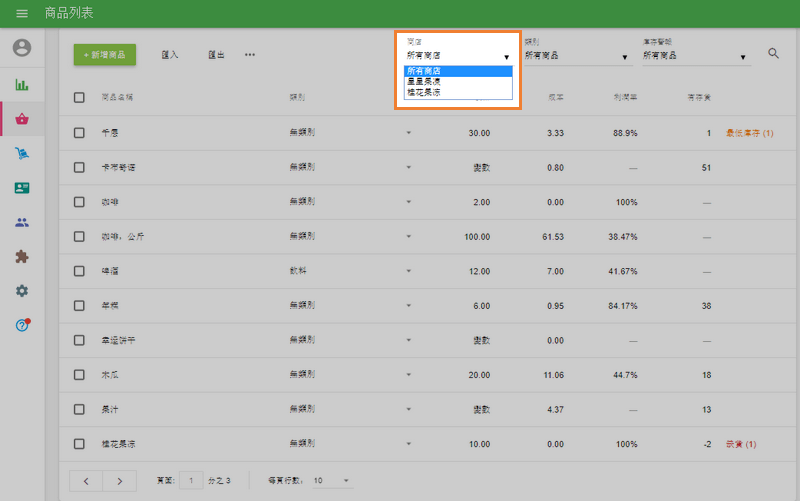
Task: Choose 所有商店 in the store dropdown list
Action: pyautogui.click(x=458, y=71)
